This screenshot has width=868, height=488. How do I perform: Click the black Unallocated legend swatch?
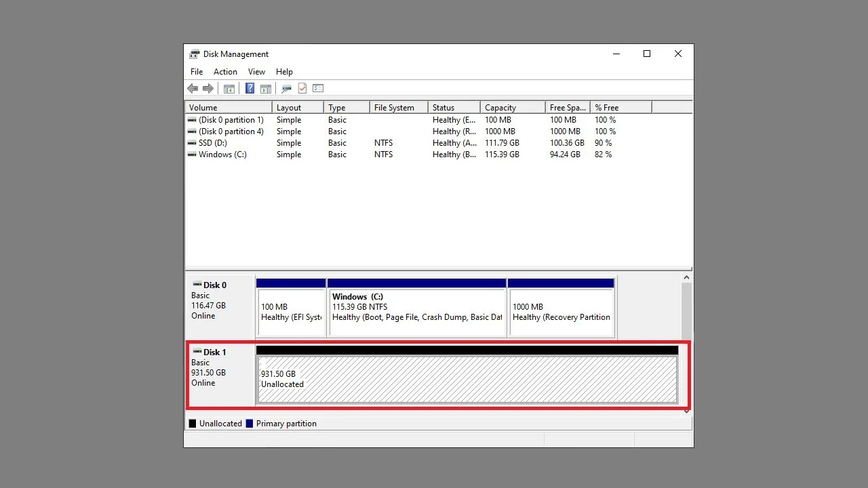[193, 424]
